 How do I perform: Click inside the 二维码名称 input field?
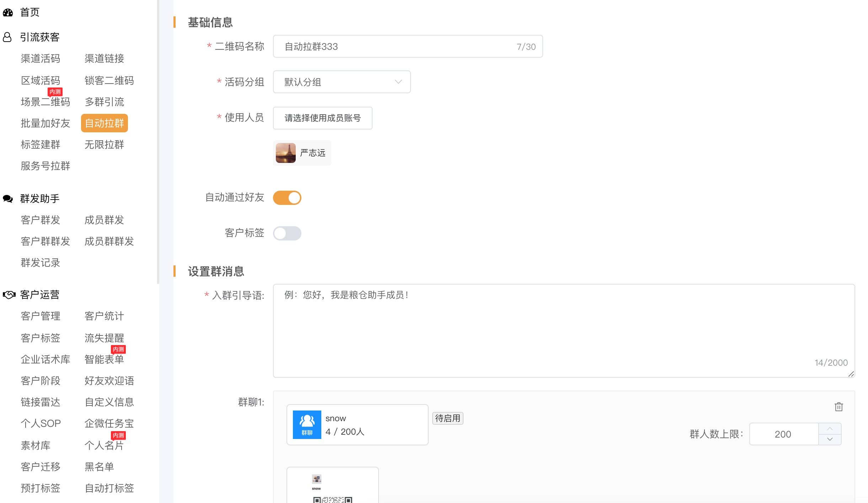[x=391, y=46]
